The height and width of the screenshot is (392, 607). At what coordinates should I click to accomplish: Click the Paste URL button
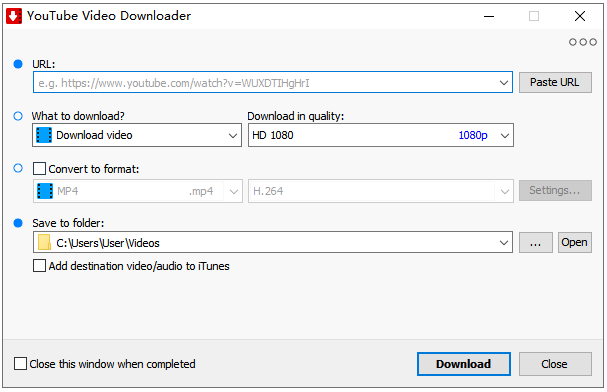pos(555,82)
